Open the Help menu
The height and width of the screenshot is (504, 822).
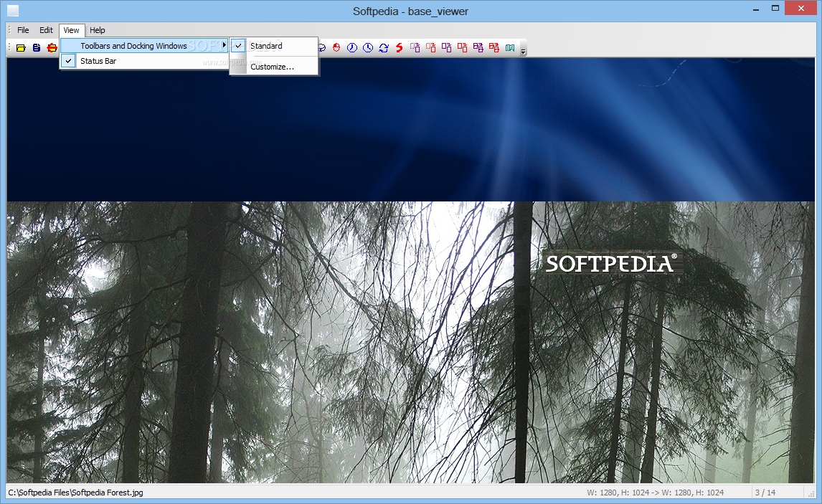(98, 30)
